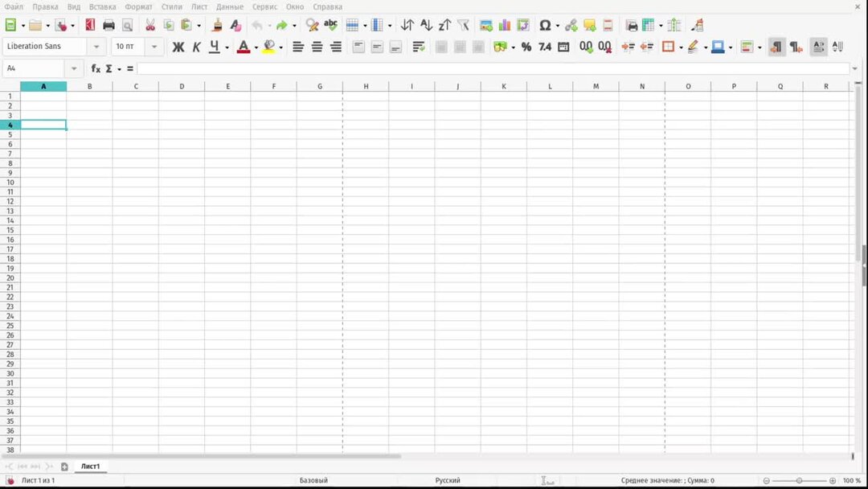Open the Правка menu

pyautogui.click(x=45, y=6)
